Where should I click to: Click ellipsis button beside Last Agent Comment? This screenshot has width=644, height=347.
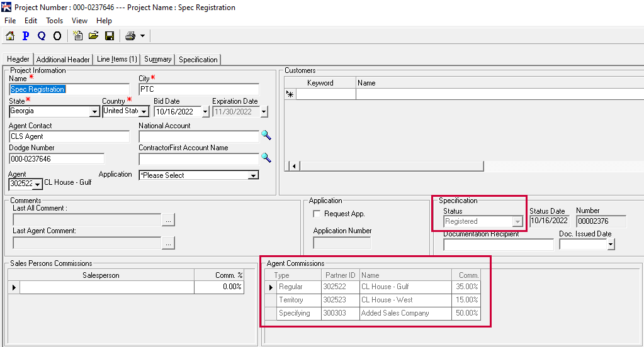pyautogui.click(x=168, y=243)
